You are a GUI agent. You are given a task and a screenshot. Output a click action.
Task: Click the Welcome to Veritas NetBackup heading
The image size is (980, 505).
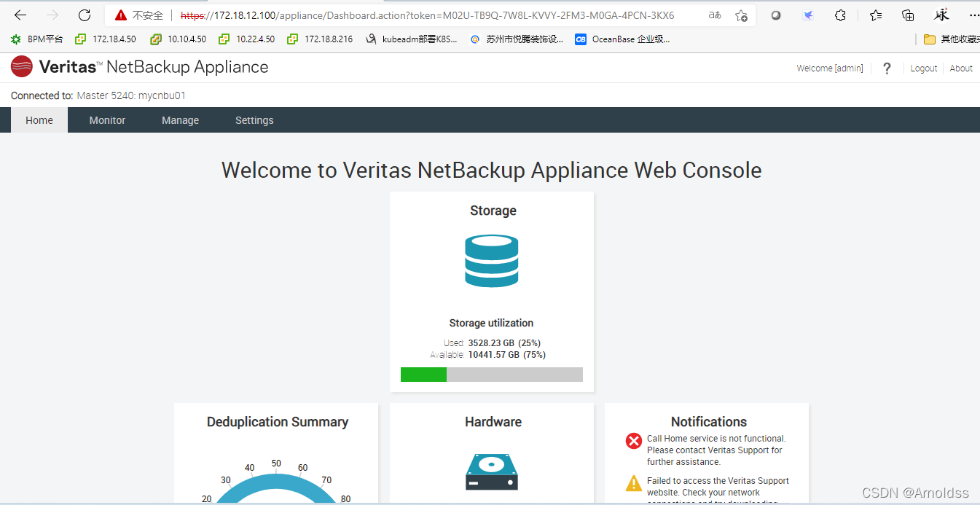[x=492, y=170]
